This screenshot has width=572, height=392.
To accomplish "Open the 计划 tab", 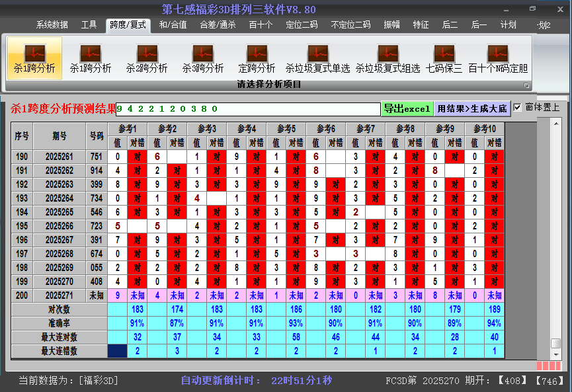I will pos(509,24).
